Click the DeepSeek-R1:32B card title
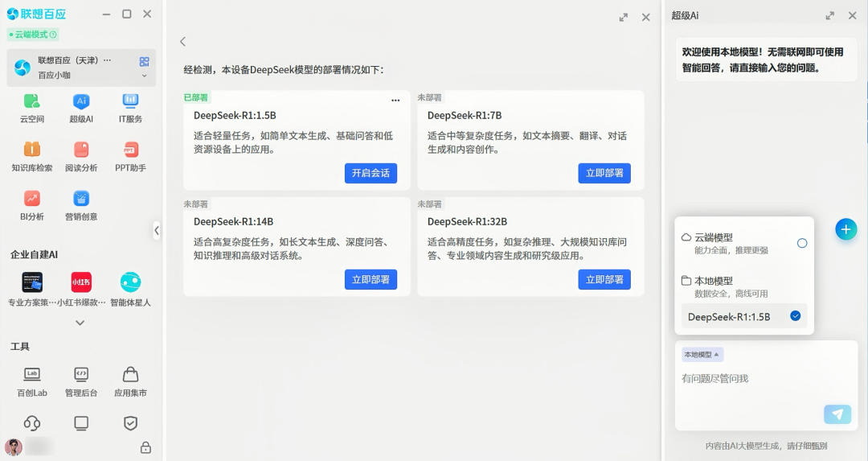 pyautogui.click(x=467, y=221)
